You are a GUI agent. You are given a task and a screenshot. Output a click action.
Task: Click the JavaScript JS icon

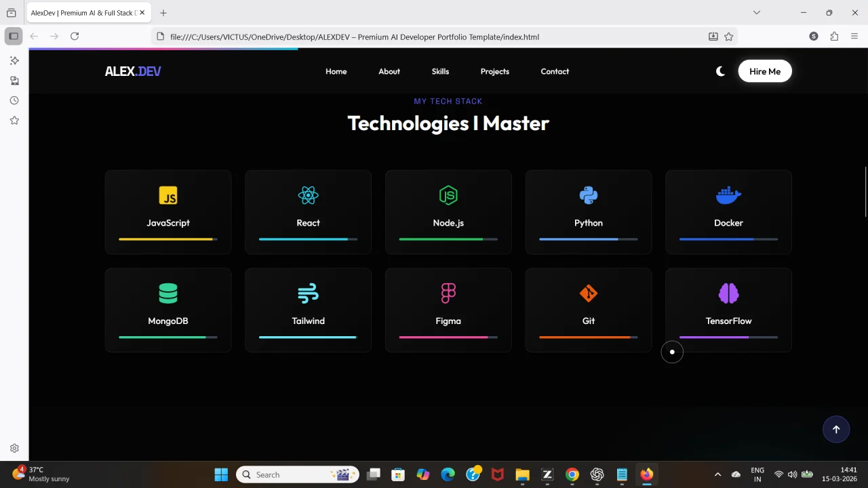(x=168, y=195)
